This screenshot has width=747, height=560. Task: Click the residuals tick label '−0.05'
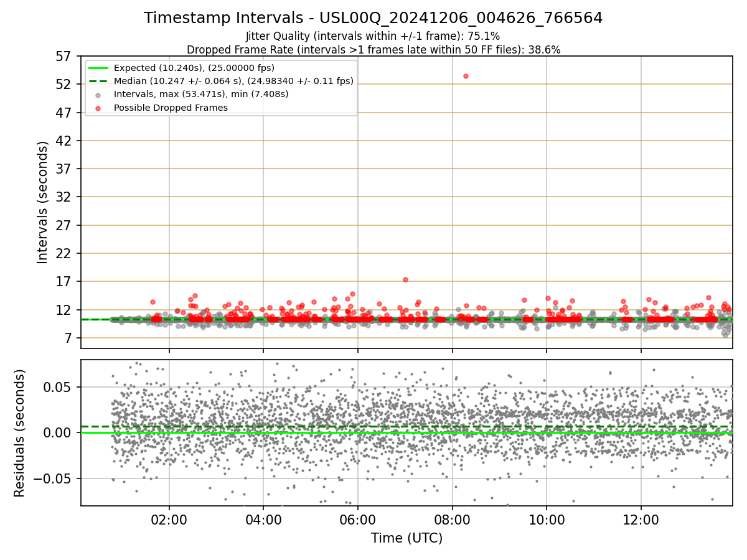52,478
